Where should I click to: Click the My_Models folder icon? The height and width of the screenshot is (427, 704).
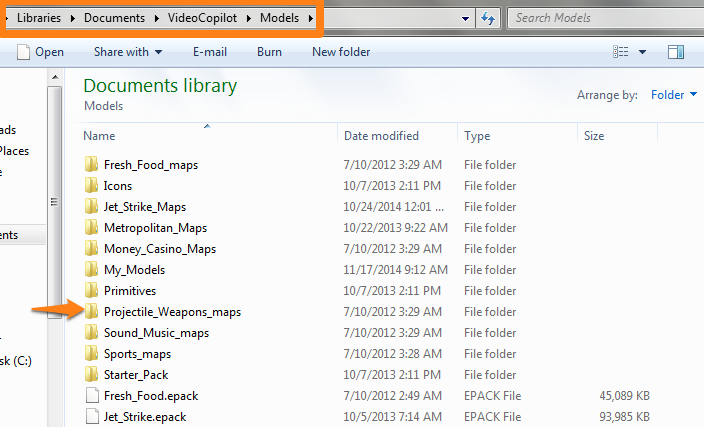point(91,270)
